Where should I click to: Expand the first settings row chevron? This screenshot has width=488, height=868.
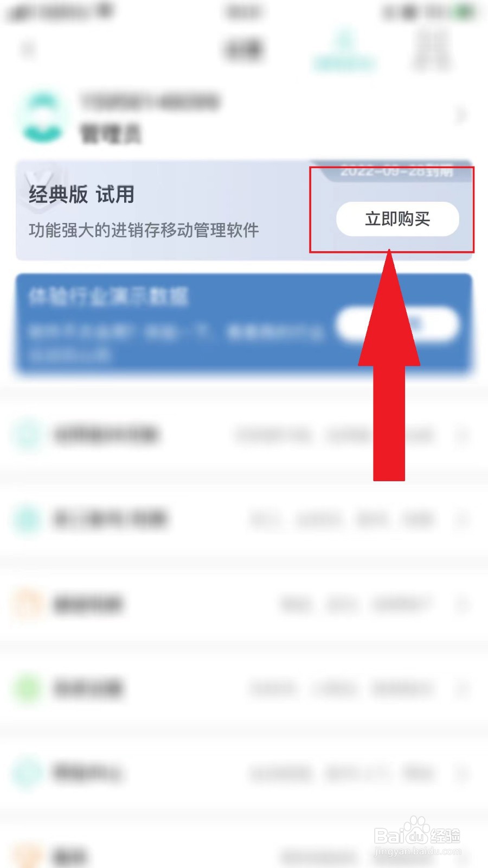click(463, 435)
